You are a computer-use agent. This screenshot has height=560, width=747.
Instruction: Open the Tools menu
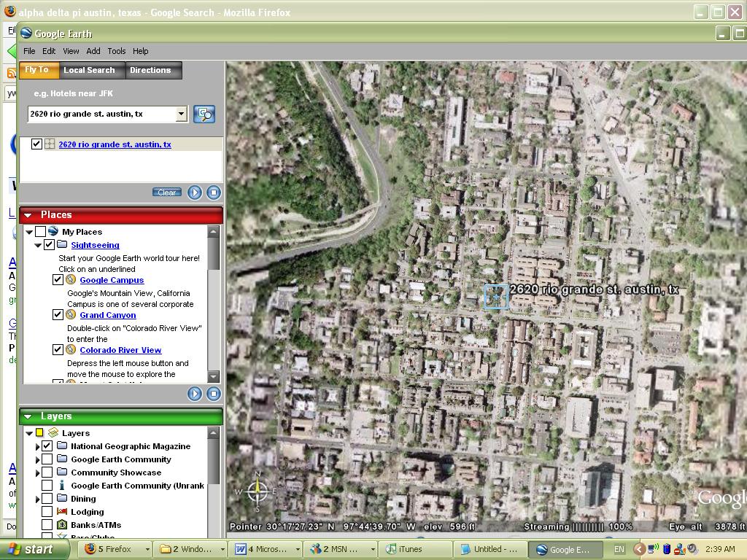point(116,51)
